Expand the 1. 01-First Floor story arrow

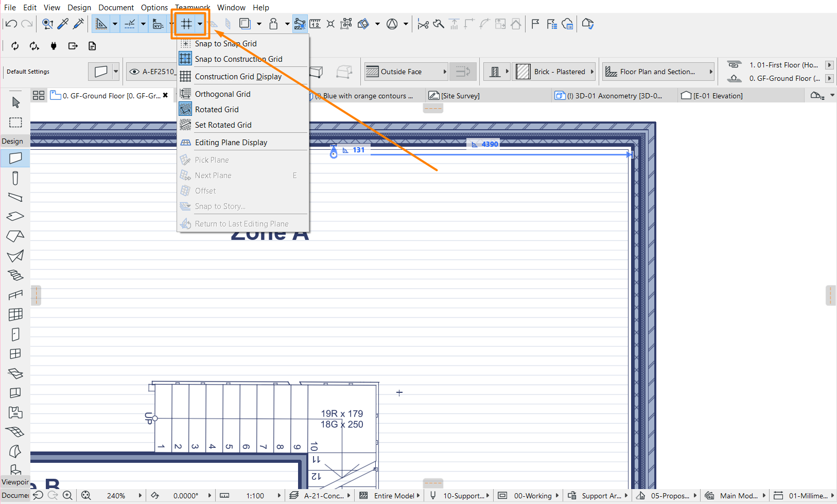(829, 65)
